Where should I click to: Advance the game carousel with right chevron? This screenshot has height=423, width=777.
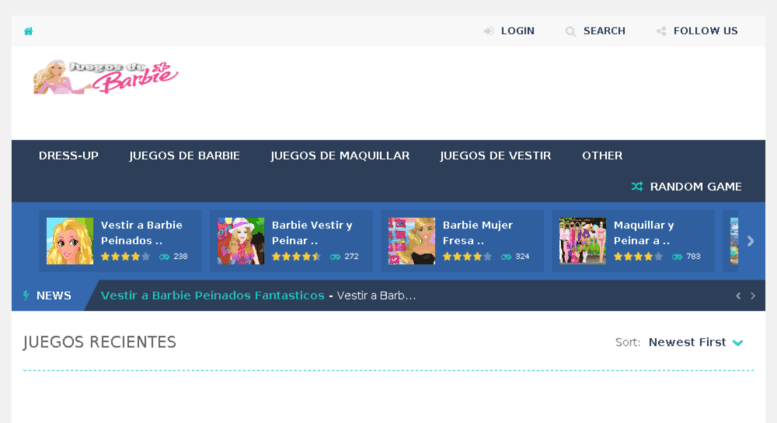point(751,241)
